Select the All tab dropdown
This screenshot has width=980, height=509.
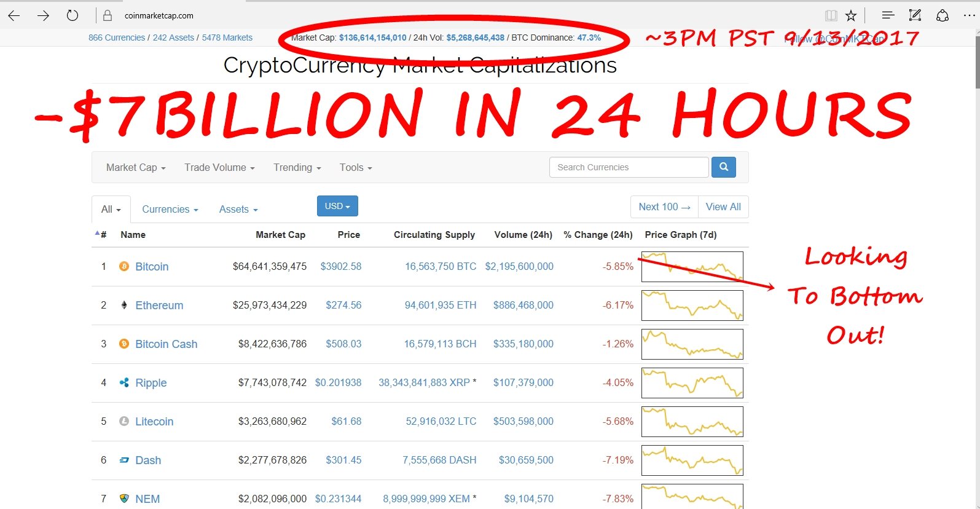click(x=111, y=209)
